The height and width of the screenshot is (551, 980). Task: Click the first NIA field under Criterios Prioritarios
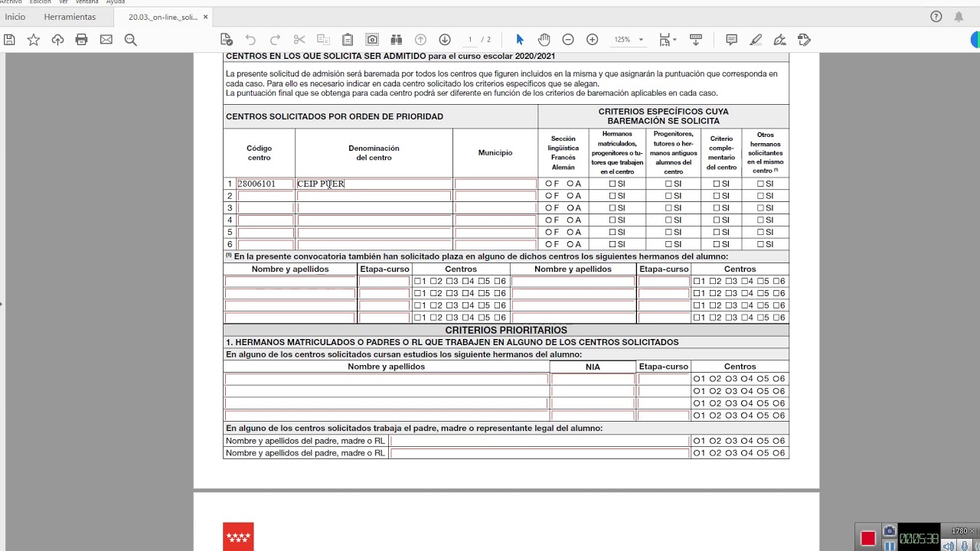[593, 379]
